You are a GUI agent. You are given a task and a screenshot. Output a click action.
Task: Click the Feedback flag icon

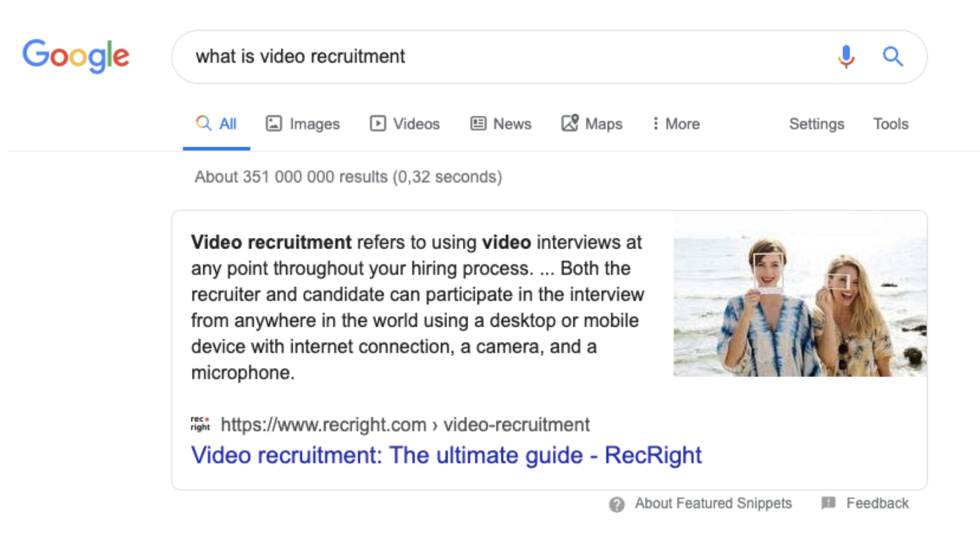[x=828, y=503]
